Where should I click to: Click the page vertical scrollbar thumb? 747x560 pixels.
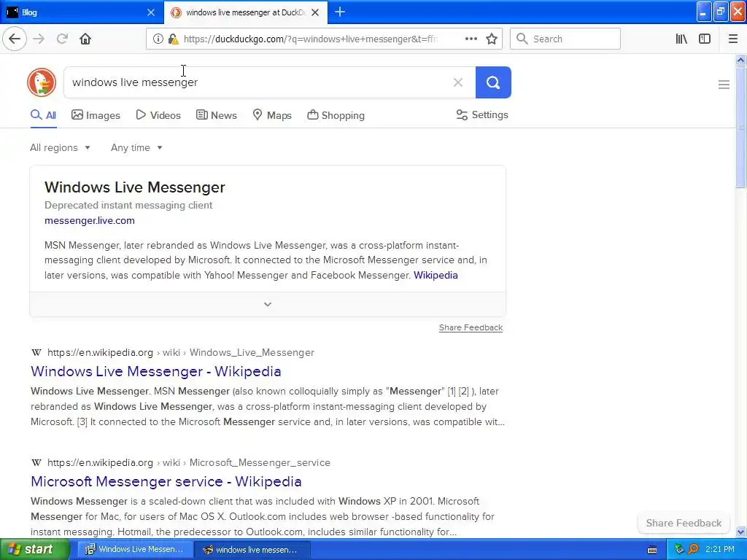(x=740, y=127)
